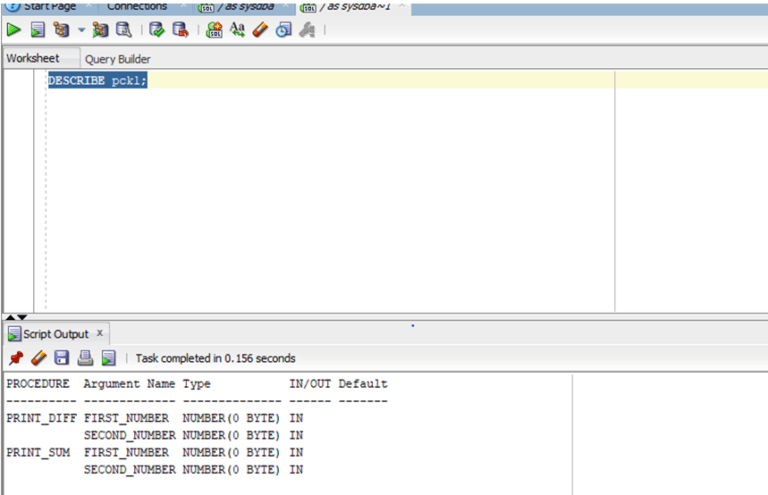
Task: Open the Explain Plan dropdown arrow
Action: (x=81, y=30)
